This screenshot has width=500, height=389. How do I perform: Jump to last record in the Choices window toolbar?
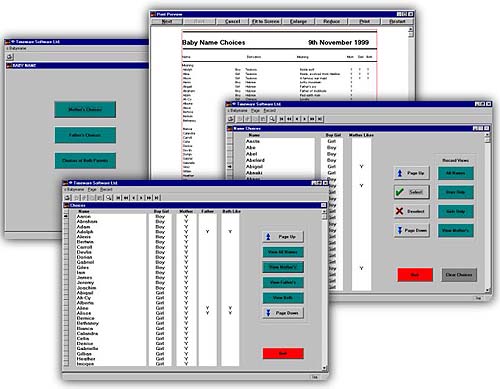157,198
